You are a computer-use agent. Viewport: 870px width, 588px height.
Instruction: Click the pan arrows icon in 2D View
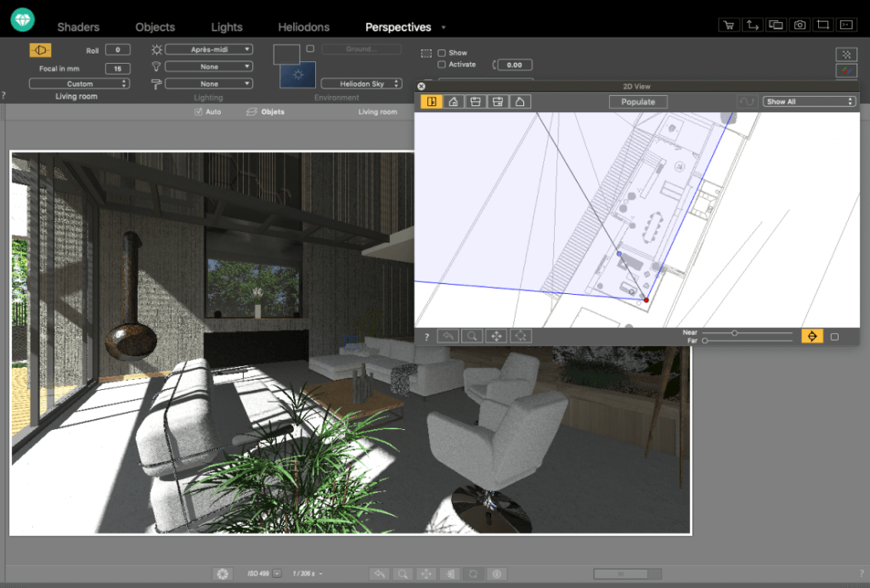point(496,336)
